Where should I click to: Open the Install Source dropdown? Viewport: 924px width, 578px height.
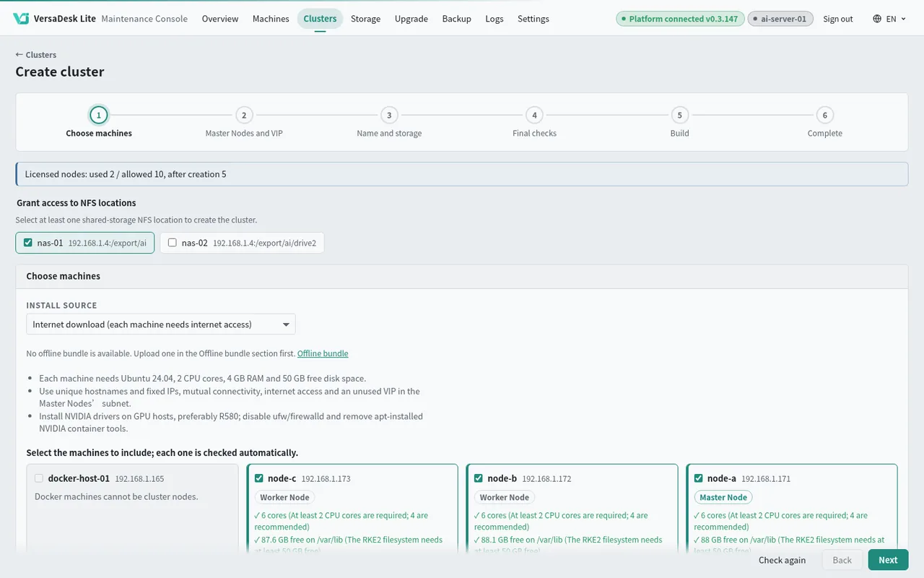click(x=161, y=324)
